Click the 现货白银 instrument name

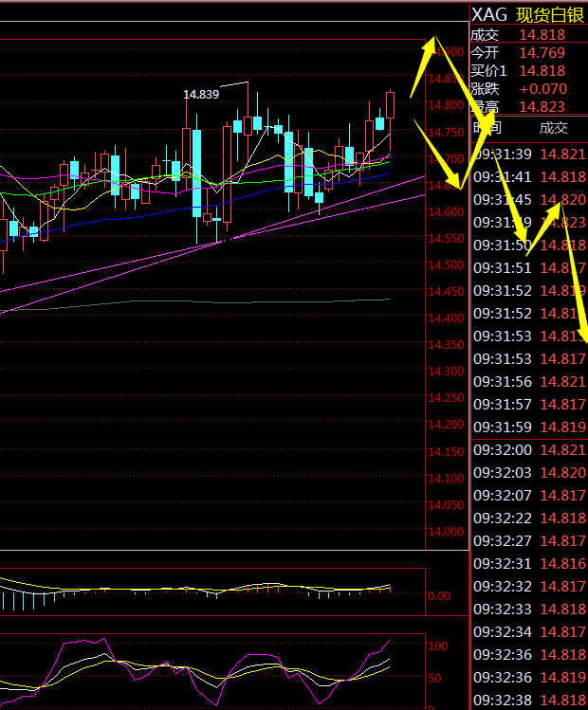click(550, 15)
